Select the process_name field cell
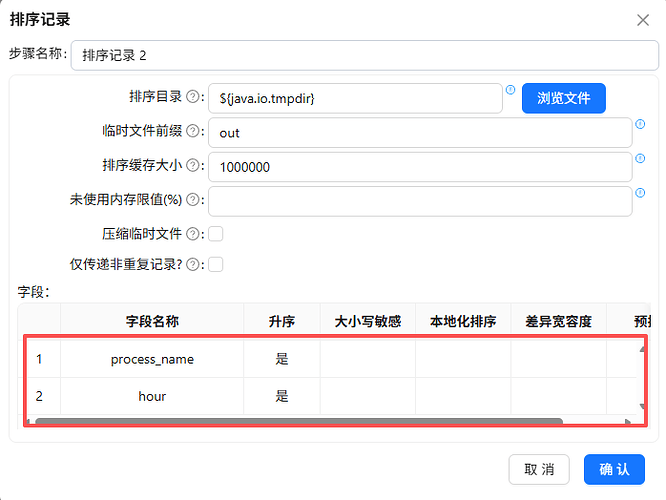 pyautogui.click(x=152, y=359)
